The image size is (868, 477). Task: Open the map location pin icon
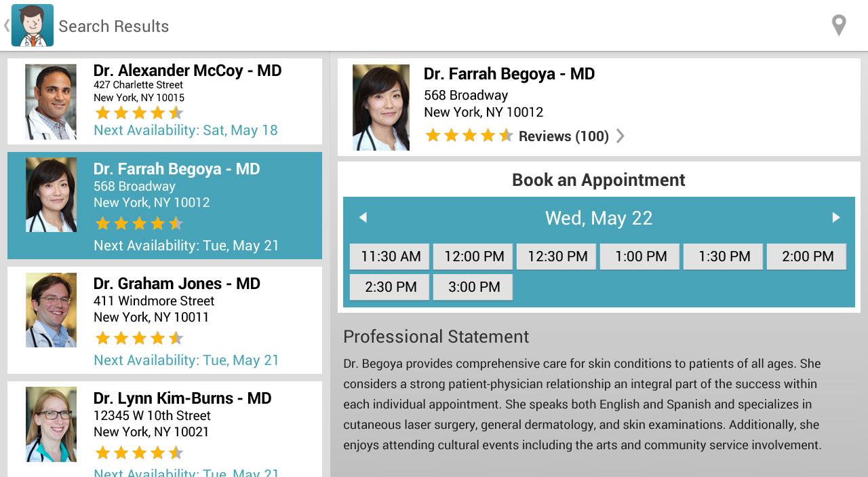[x=839, y=25]
